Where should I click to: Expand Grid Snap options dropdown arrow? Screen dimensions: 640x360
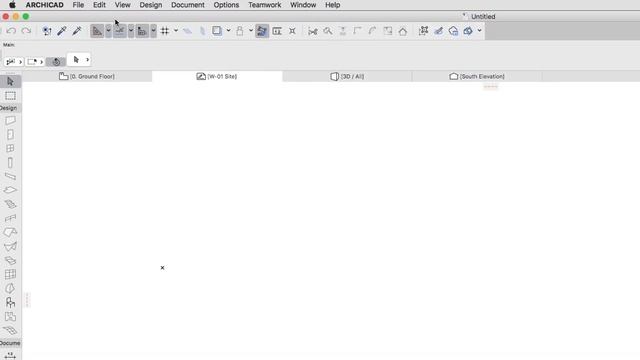coord(176,31)
